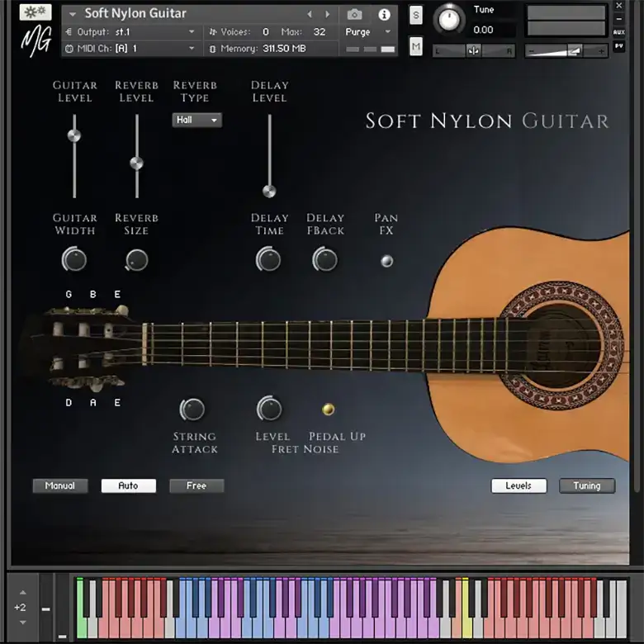Click the instrument info icon
The image size is (644, 644).
pos(384,15)
